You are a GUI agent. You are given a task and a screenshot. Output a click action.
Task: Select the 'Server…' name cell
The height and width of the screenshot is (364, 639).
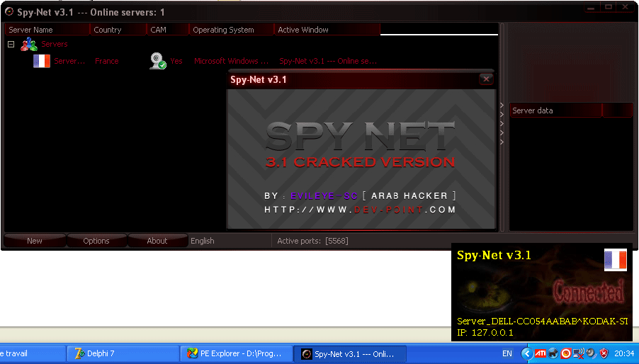click(69, 61)
